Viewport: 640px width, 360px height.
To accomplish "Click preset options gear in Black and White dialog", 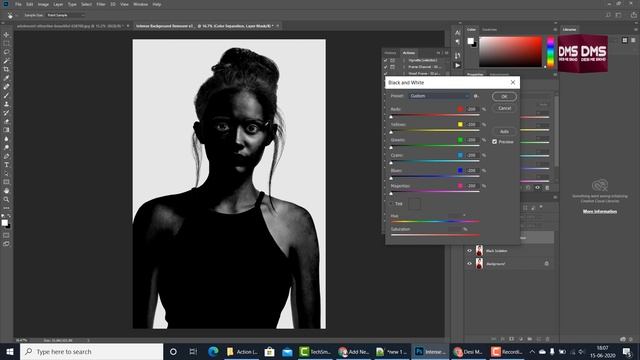I will pos(476,96).
